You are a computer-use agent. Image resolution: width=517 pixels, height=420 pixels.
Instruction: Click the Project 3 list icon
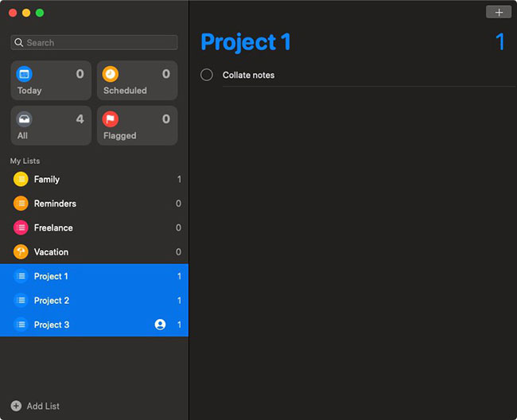[x=21, y=325]
